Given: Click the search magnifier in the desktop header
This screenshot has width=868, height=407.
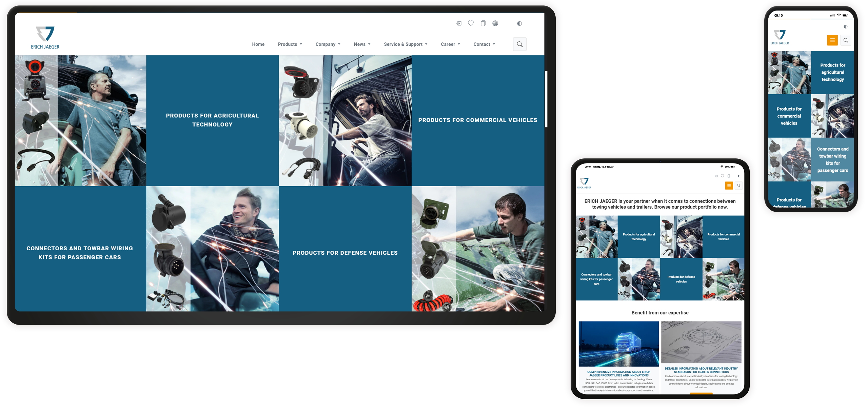Looking at the screenshot, I should tap(519, 44).
